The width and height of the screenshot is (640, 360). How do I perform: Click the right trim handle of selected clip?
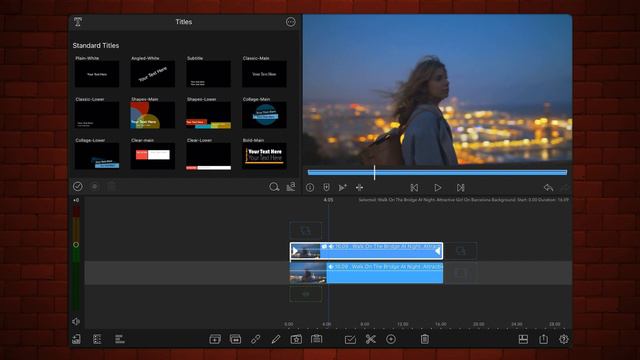[438, 251]
